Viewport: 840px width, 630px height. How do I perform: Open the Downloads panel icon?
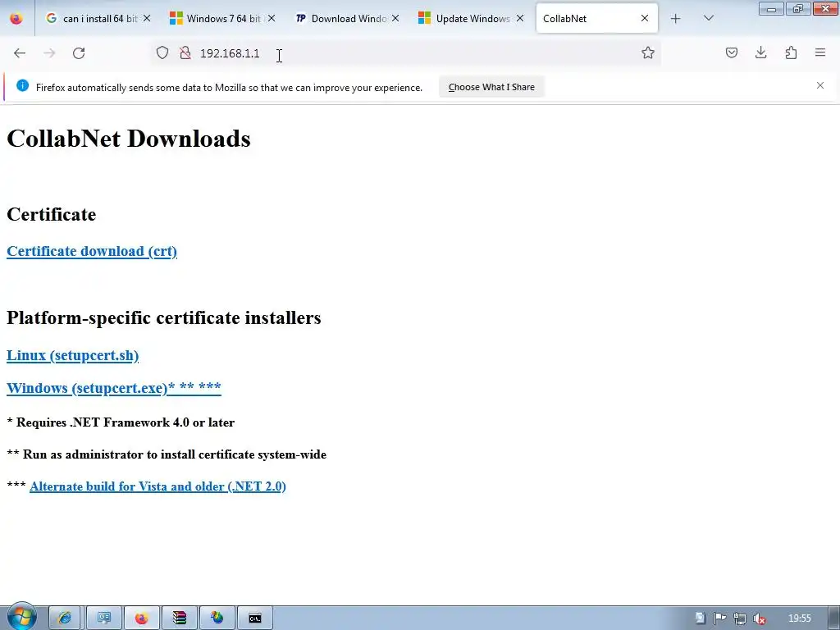click(x=760, y=52)
